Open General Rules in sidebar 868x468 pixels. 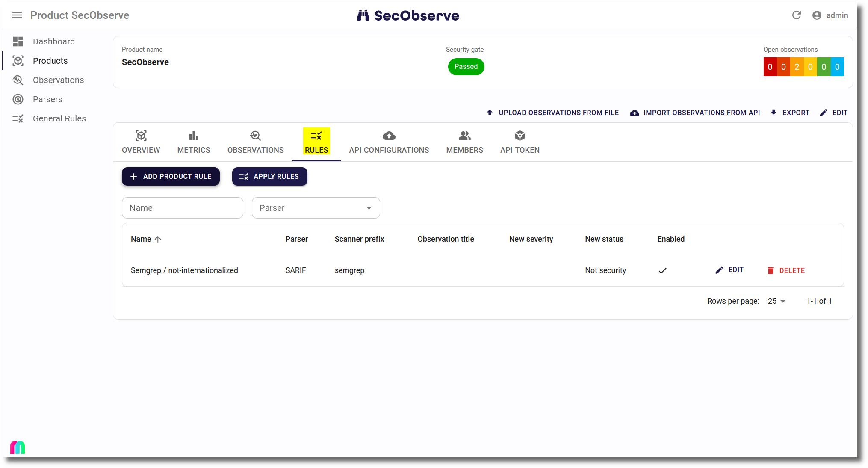pos(59,118)
